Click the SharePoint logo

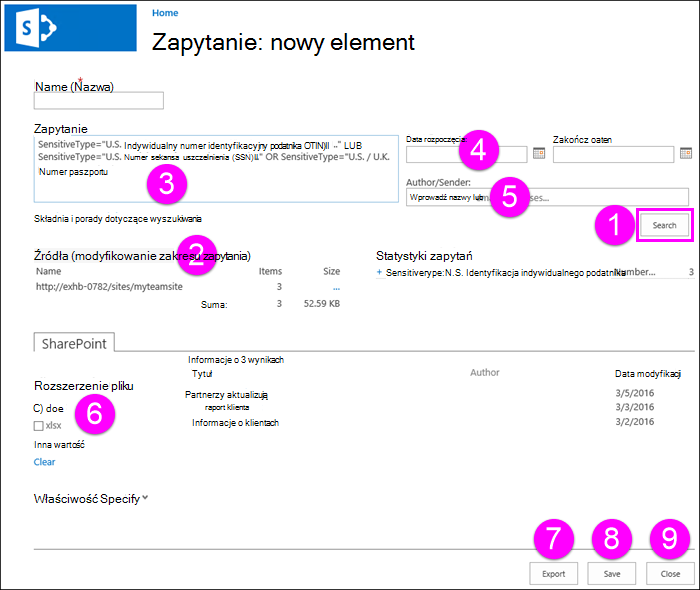[71, 28]
